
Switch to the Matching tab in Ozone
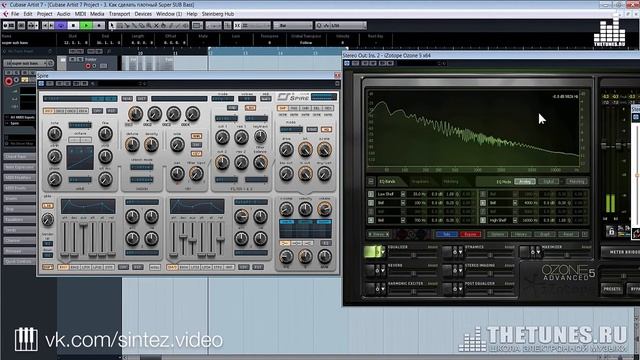pos(451,181)
